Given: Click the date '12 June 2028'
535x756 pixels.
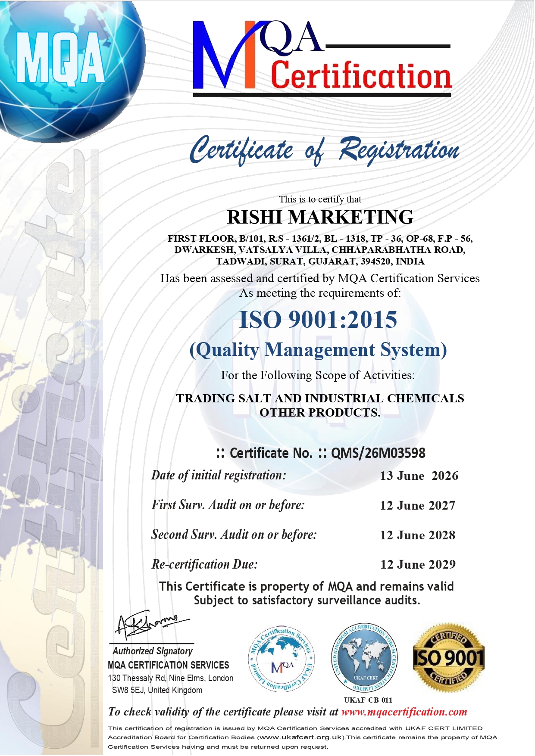Looking at the screenshot, I should [418, 535].
